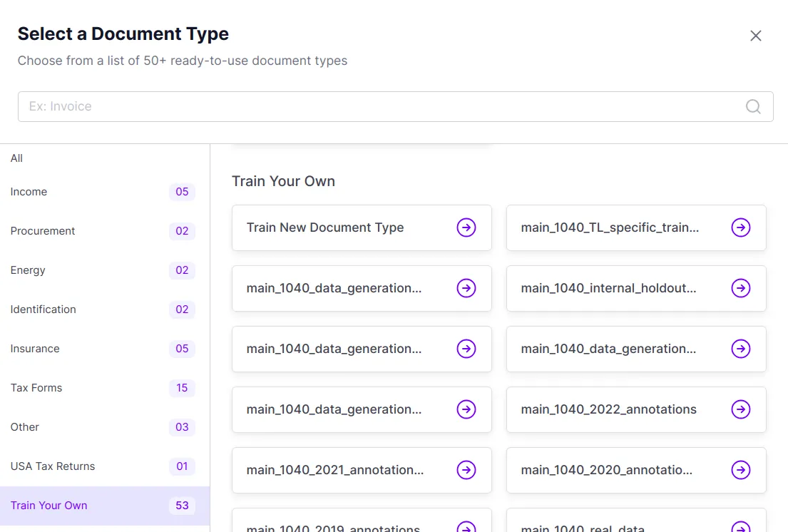Select the Train Your Own sidebar category
The height and width of the screenshot is (532, 788).
105,506
